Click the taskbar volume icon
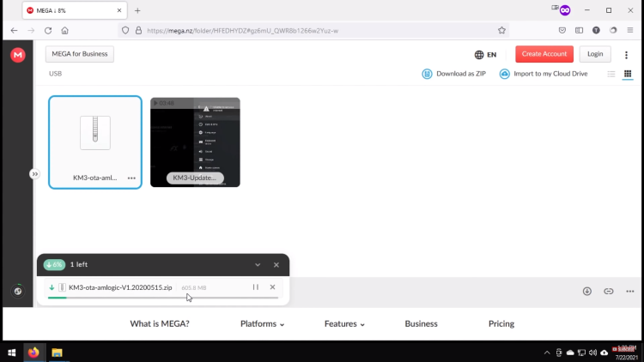 (592, 353)
